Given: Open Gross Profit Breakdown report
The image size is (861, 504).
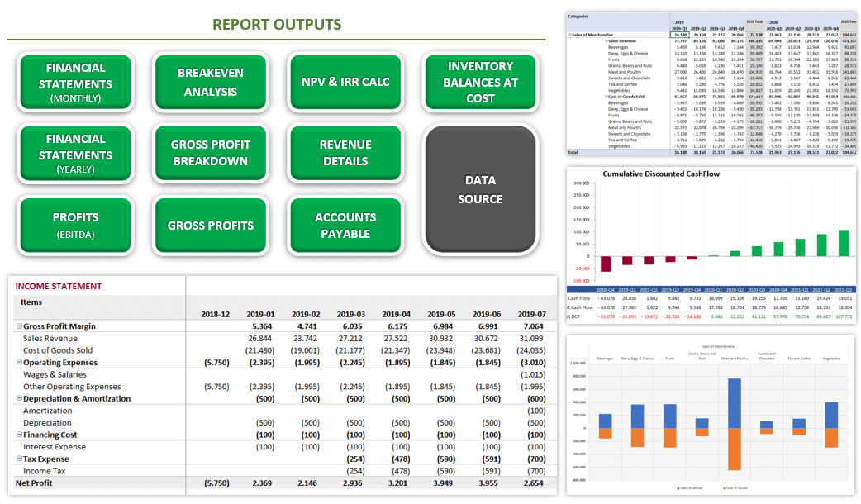Looking at the screenshot, I should tap(211, 153).
